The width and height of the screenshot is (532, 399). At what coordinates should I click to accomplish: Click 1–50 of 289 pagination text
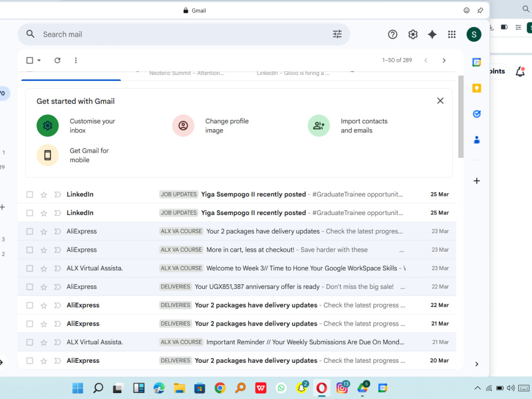(397, 60)
